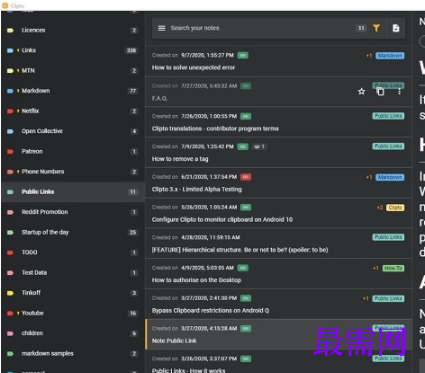Viewport: 425px width, 373px height.
Task: Click Public Links chip on translations note
Action: (x=388, y=116)
